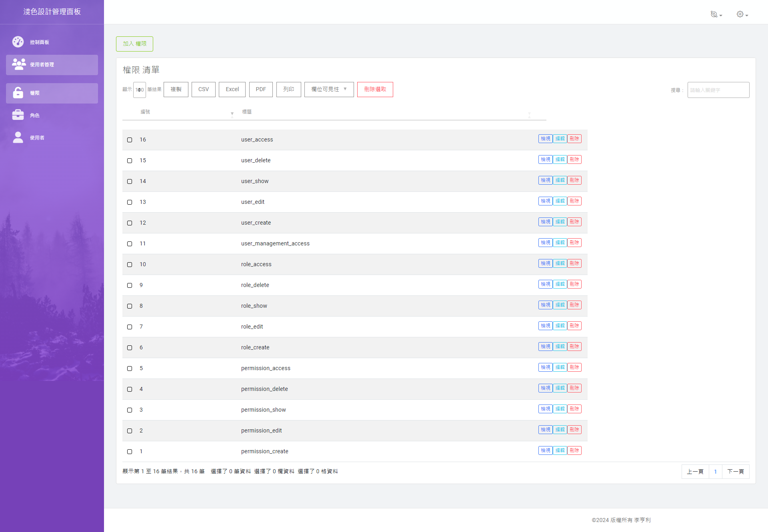768x532 pixels.
Task: Open the 欄位可見性 dropdown
Action: point(329,89)
